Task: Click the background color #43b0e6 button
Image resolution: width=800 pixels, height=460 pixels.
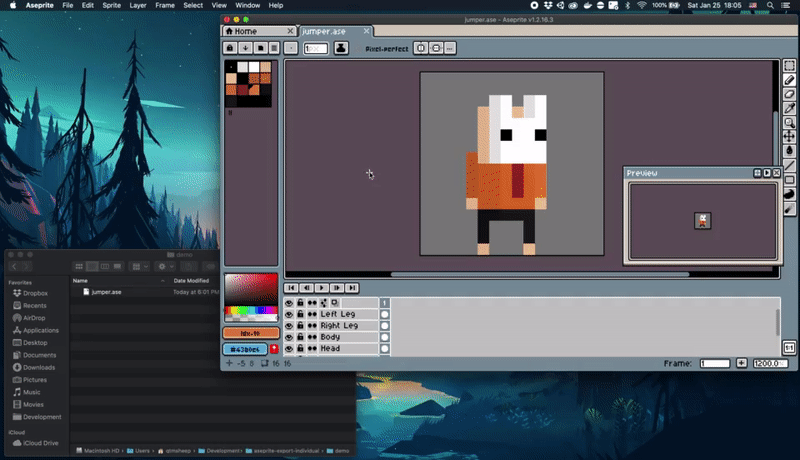Action: (245, 349)
